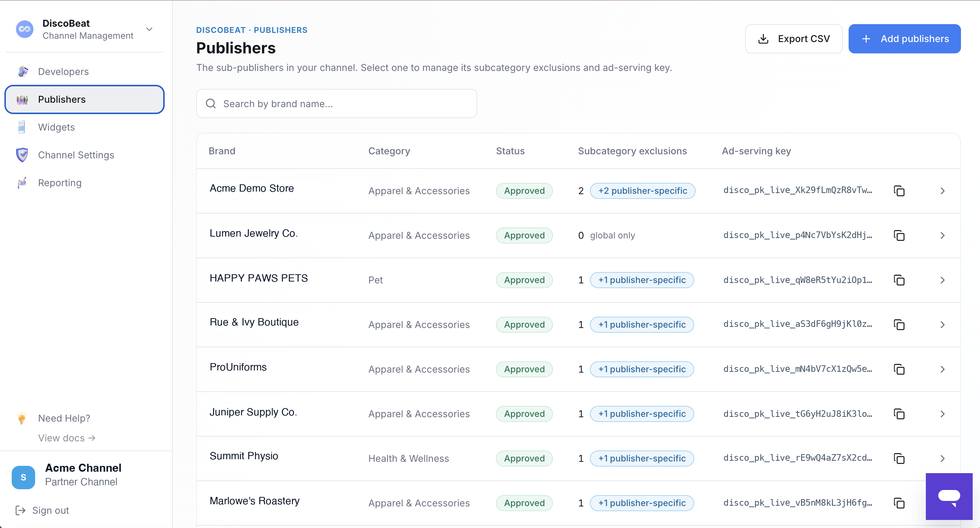Focus the Search by brand name field
Image resolution: width=980 pixels, height=528 pixels.
337,103
